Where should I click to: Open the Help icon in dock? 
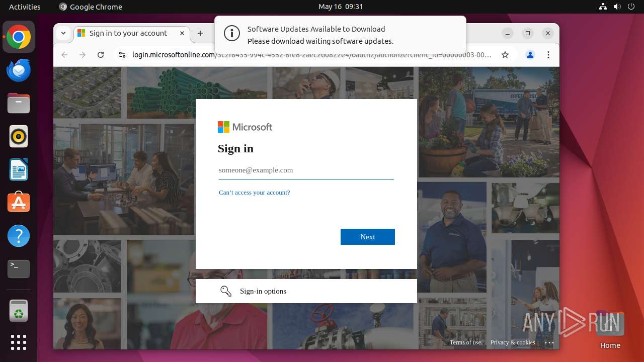tap(19, 236)
